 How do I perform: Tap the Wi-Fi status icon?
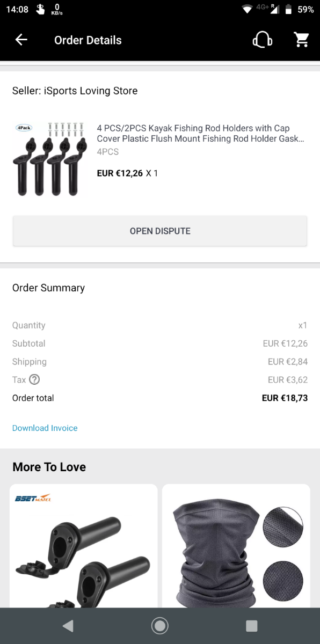247,9
